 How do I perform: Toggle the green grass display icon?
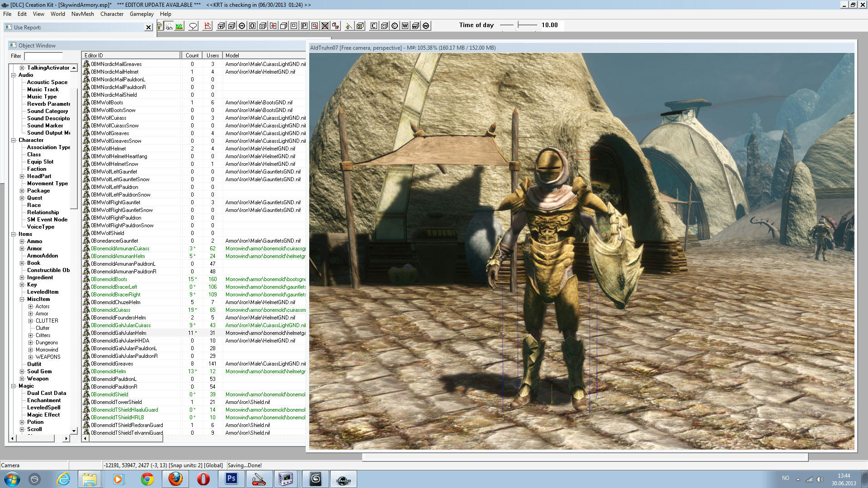[x=179, y=26]
